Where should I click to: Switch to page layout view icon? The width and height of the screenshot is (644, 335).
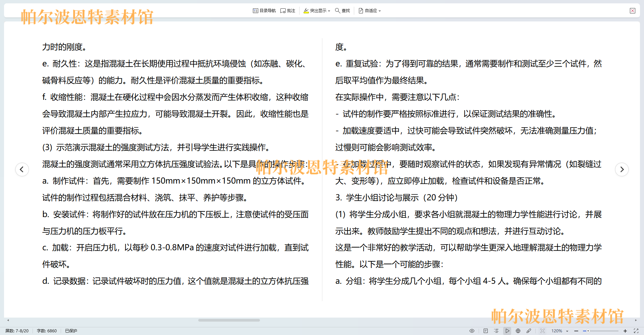click(485, 331)
